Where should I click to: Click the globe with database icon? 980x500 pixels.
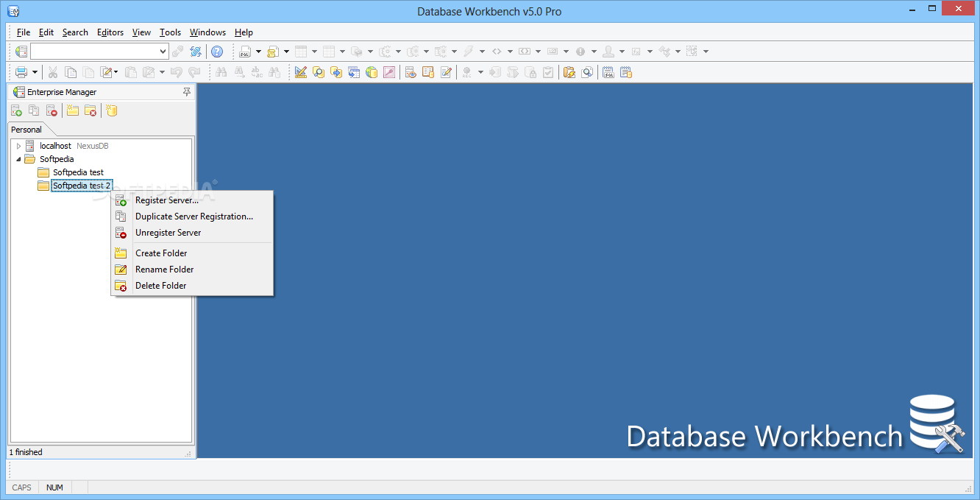pyautogui.click(x=372, y=72)
